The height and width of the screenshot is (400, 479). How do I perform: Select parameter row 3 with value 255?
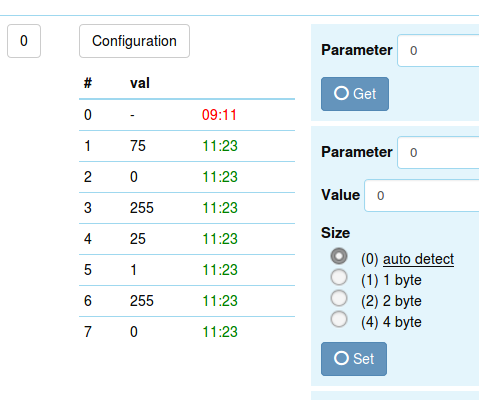pyautogui.click(x=187, y=208)
